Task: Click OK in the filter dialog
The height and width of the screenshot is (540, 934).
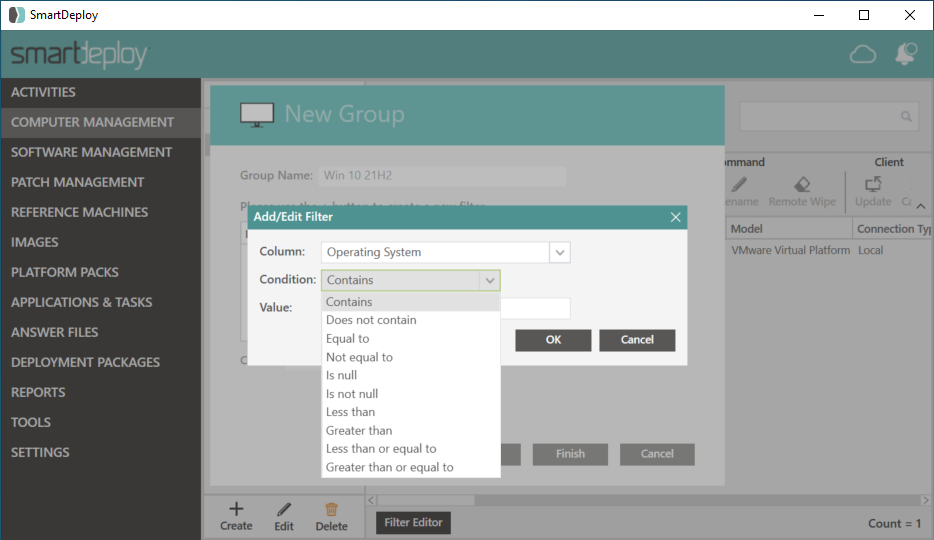Action: [553, 340]
